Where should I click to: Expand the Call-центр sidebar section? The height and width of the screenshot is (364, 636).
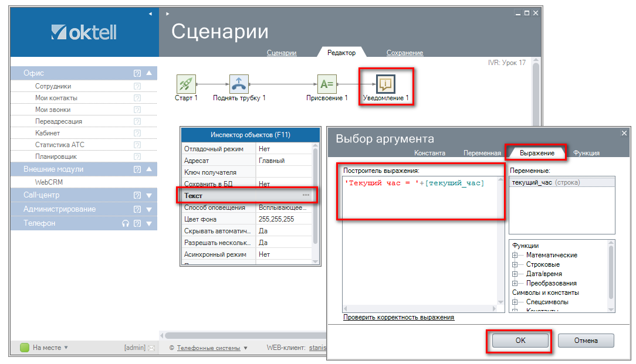point(149,195)
